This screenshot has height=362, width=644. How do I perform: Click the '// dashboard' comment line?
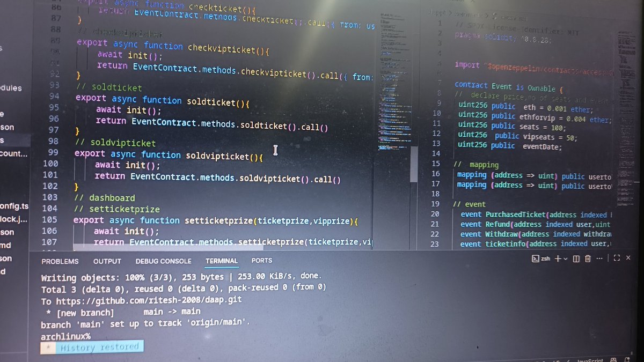[105, 198]
